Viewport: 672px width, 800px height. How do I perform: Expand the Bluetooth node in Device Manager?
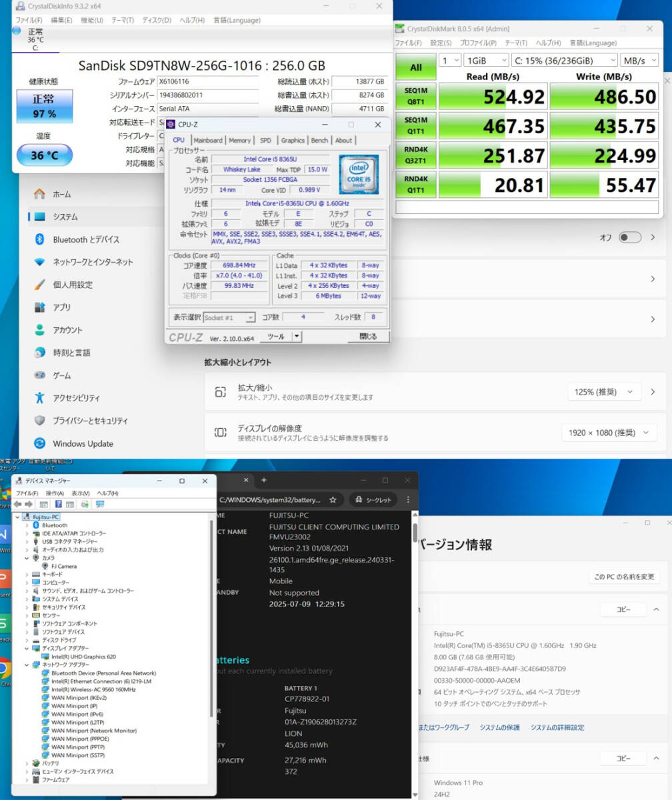click(x=27, y=525)
